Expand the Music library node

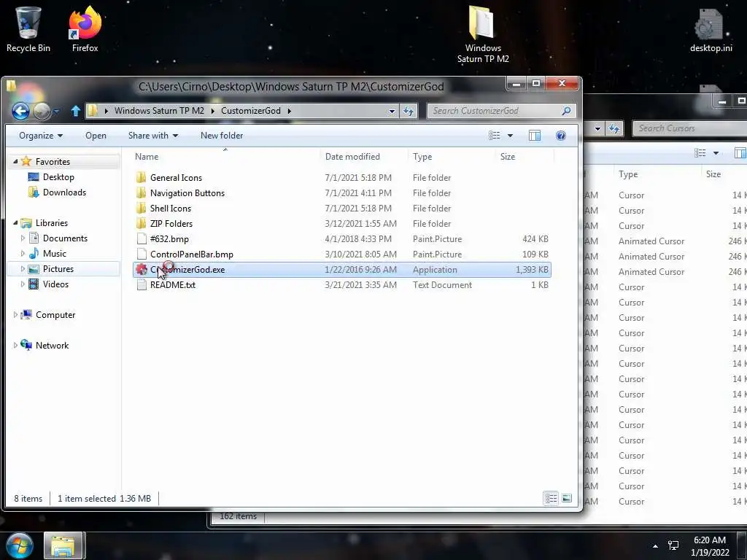point(23,253)
